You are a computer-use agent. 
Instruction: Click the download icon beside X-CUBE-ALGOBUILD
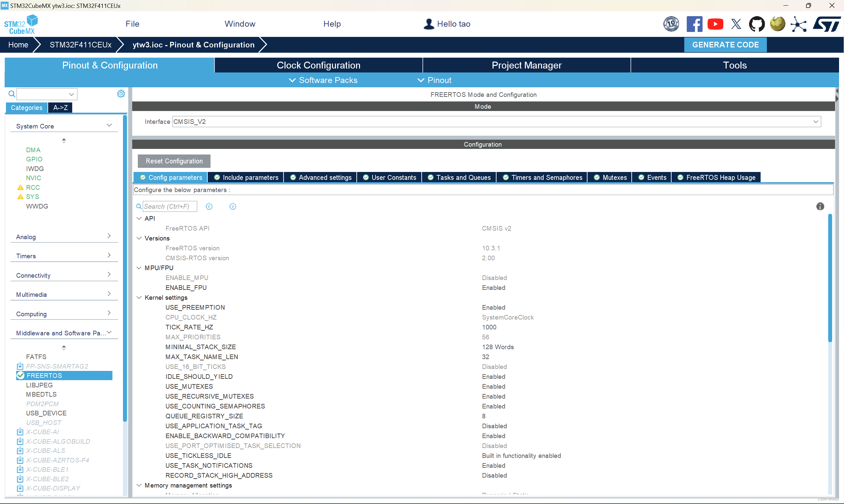[x=20, y=441]
